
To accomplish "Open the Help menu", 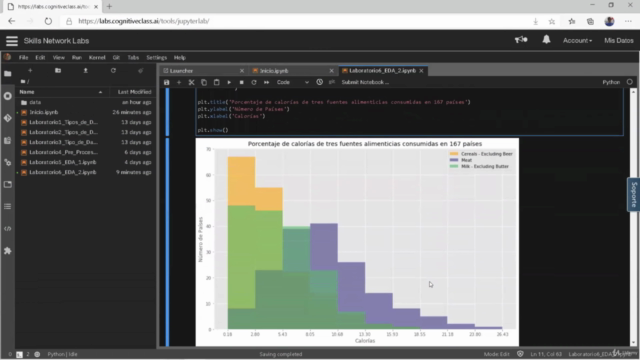I will pos(180,58).
